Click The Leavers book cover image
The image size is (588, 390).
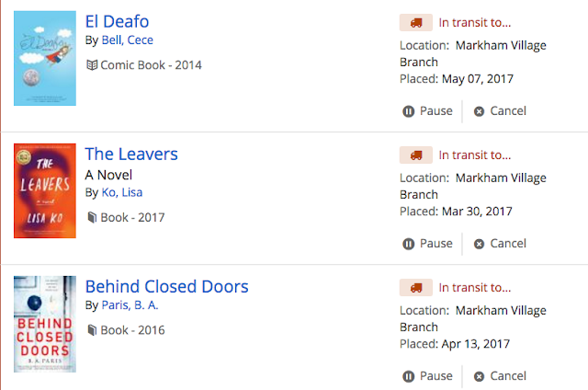point(44,191)
